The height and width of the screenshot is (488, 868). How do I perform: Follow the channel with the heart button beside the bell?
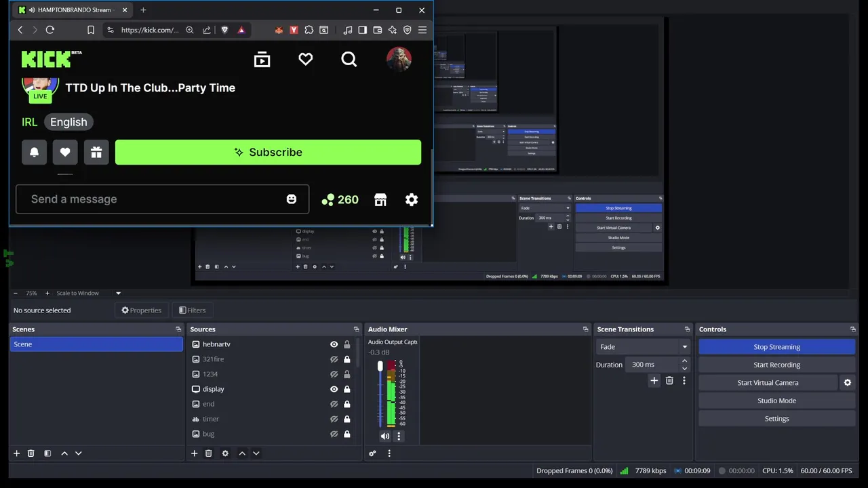65,152
